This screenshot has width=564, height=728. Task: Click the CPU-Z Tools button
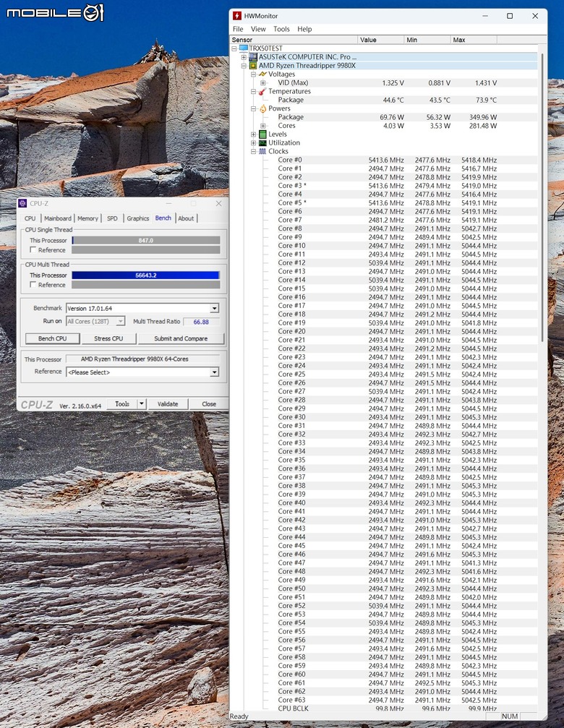coord(122,404)
